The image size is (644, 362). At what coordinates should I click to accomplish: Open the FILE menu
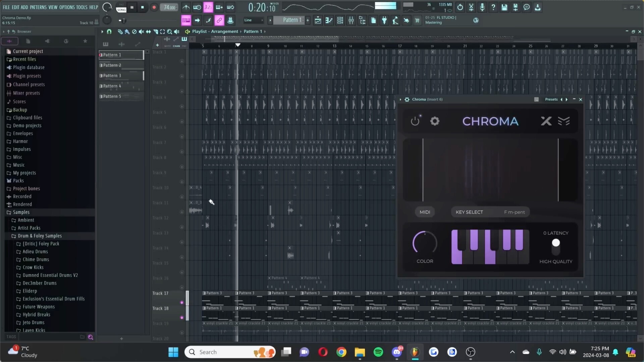coord(6,7)
